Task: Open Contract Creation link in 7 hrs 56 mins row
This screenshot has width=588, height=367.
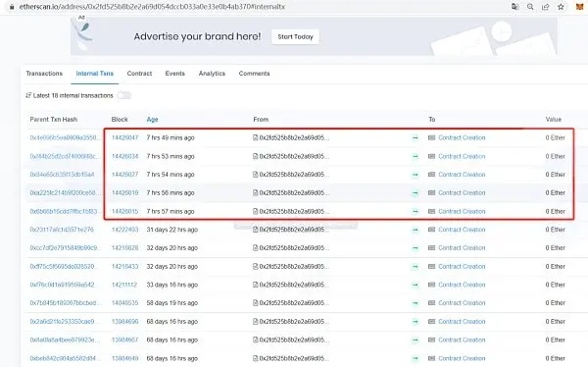Action: pos(462,192)
